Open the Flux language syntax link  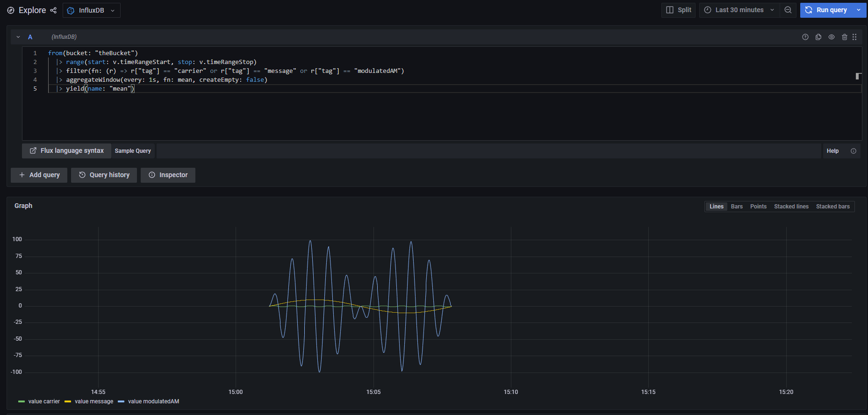[x=66, y=151]
